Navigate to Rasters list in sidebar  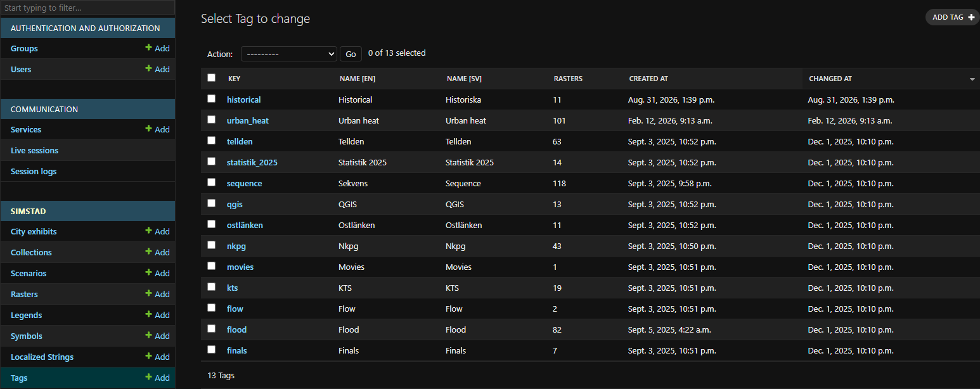(x=24, y=294)
